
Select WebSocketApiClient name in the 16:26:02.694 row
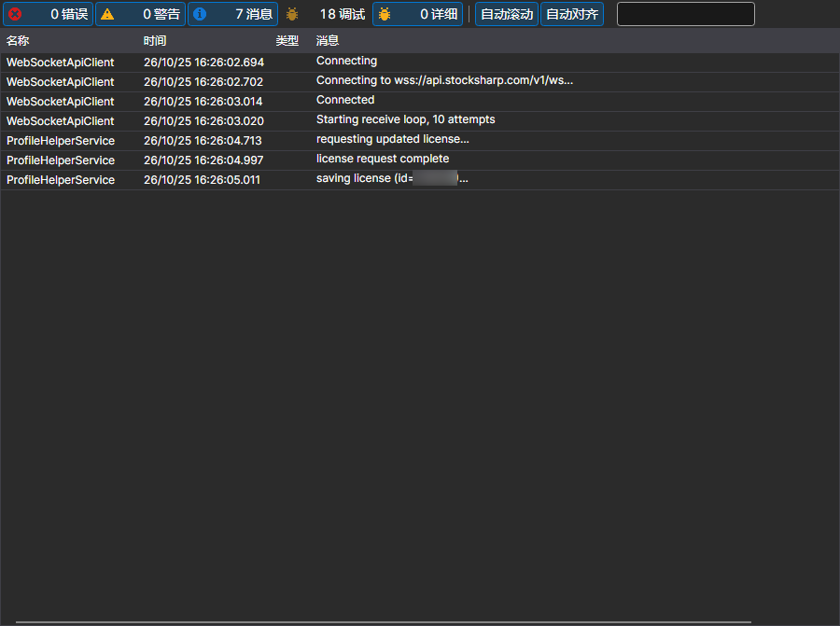click(60, 63)
